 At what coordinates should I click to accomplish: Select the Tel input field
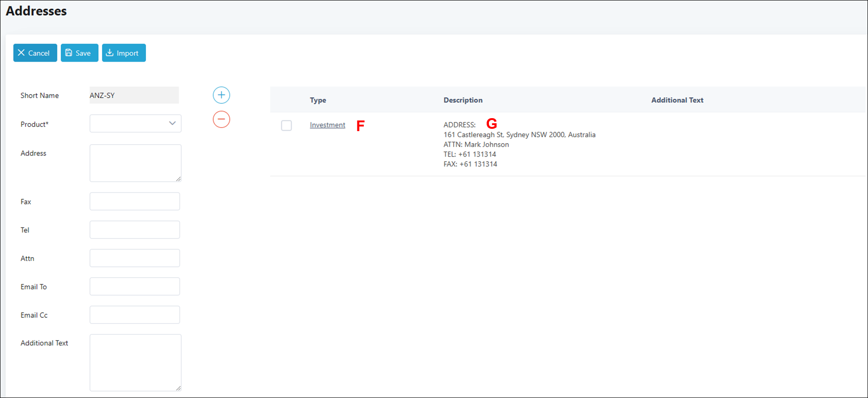pos(134,230)
